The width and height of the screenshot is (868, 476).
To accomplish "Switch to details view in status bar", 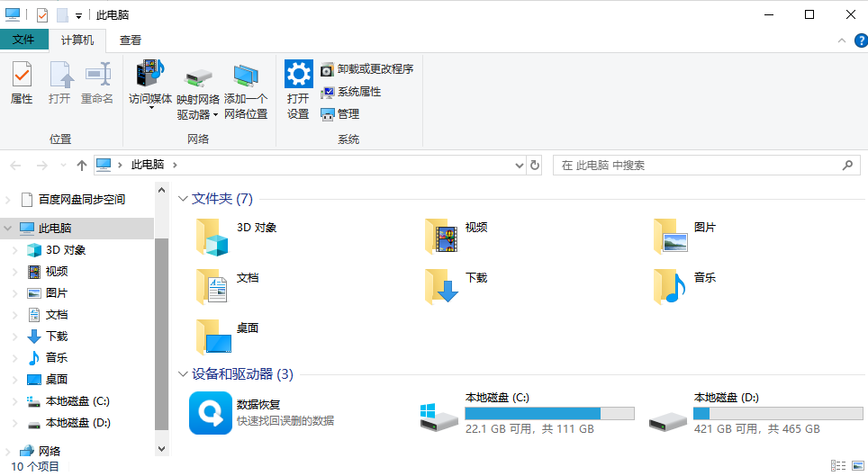I will pos(838,466).
